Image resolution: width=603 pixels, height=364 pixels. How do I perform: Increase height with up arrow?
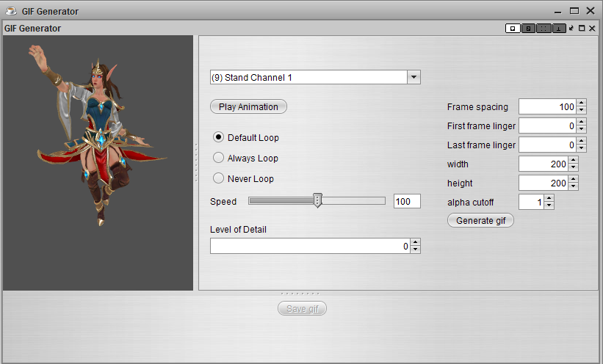click(574, 180)
